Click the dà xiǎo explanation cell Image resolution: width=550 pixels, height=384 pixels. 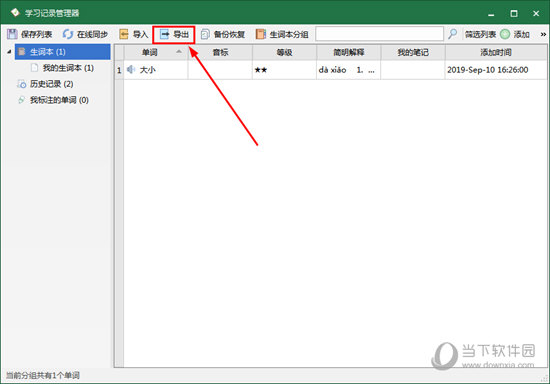click(348, 70)
